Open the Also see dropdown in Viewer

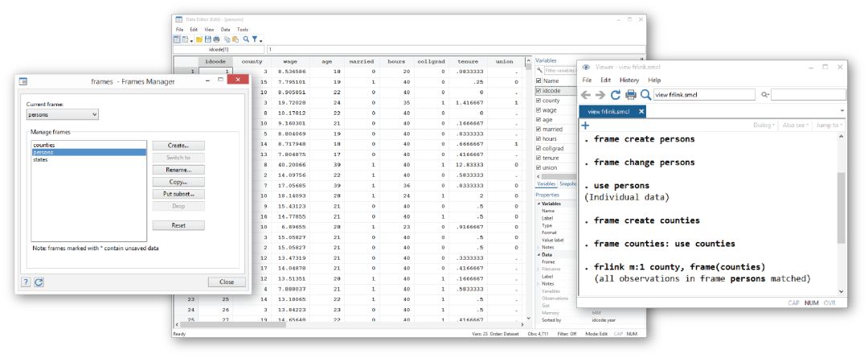796,126
